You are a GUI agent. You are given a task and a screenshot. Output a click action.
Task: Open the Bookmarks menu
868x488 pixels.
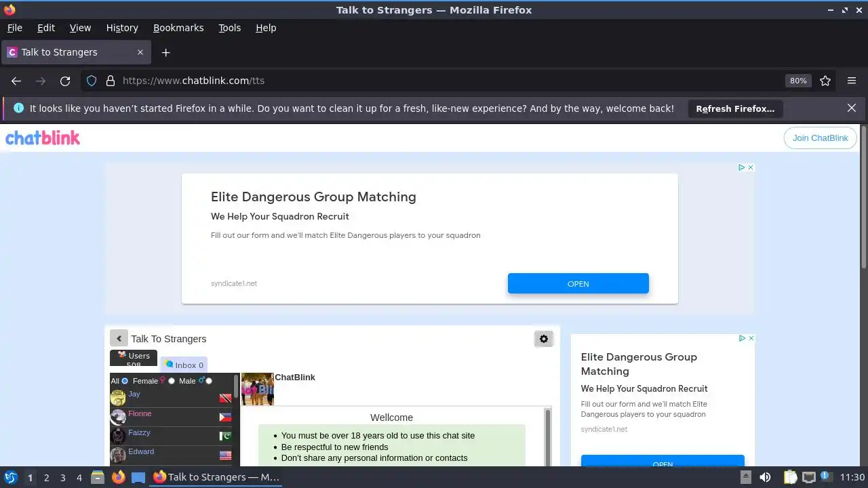178,28
